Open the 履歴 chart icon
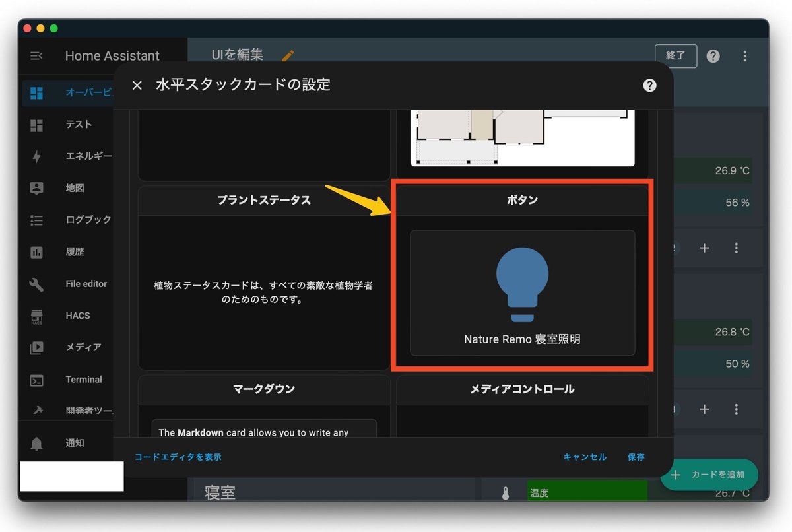 click(x=36, y=252)
